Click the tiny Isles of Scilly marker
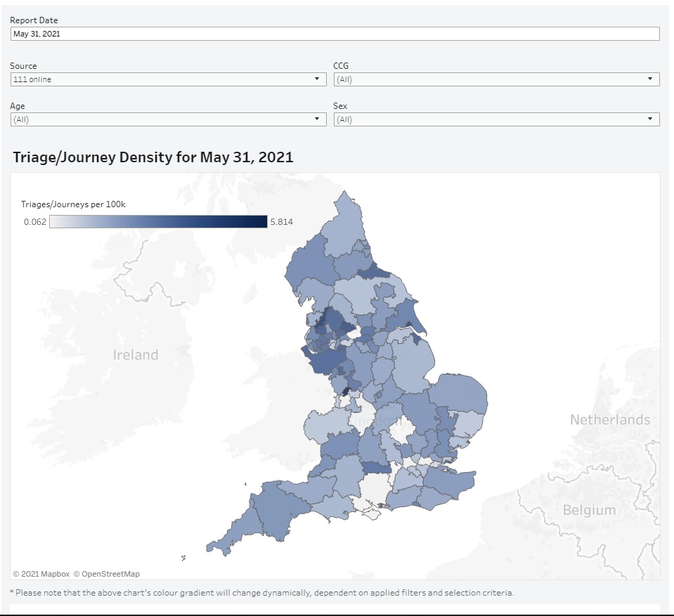Screen dimensions: 674x616 (x=183, y=558)
